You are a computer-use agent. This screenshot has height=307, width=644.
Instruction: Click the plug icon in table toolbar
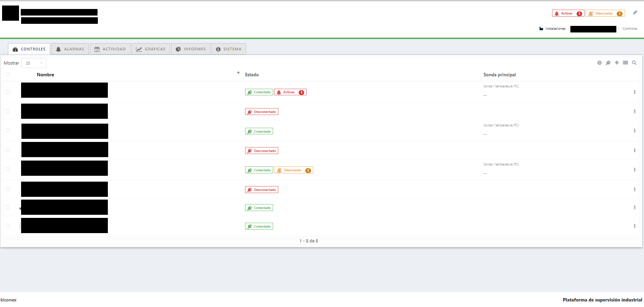pyautogui.click(x=608, y=63)
